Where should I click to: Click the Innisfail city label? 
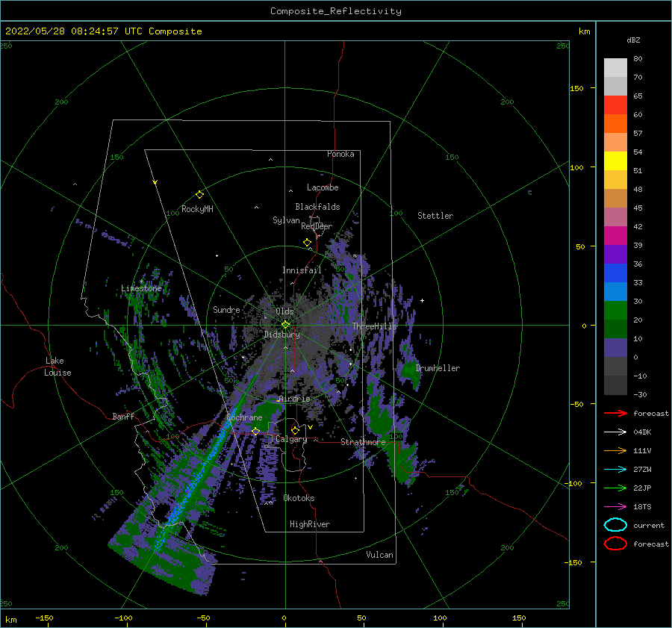coord(302,270)
